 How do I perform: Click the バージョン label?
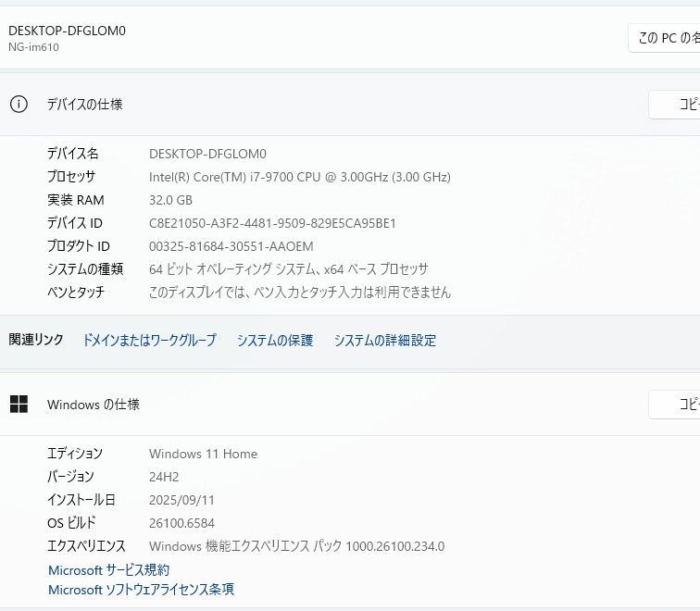pos(70,477)
